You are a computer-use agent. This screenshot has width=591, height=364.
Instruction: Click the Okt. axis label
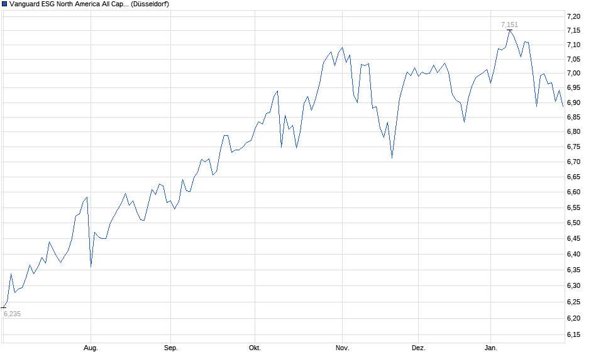(255, 347)
